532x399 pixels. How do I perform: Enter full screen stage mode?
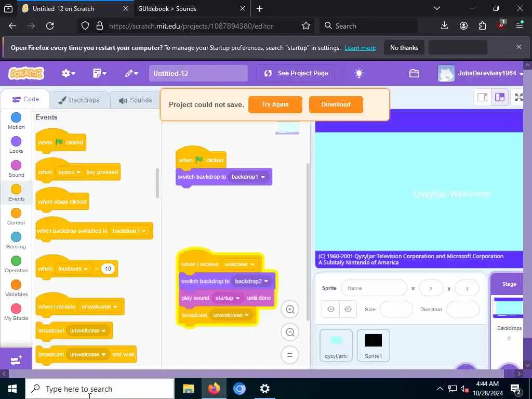click(x=518, y=97)
